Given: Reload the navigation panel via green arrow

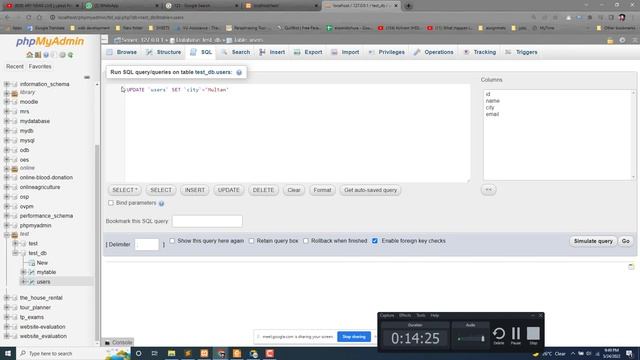Looking at the screenshot, I should point(71,55).
